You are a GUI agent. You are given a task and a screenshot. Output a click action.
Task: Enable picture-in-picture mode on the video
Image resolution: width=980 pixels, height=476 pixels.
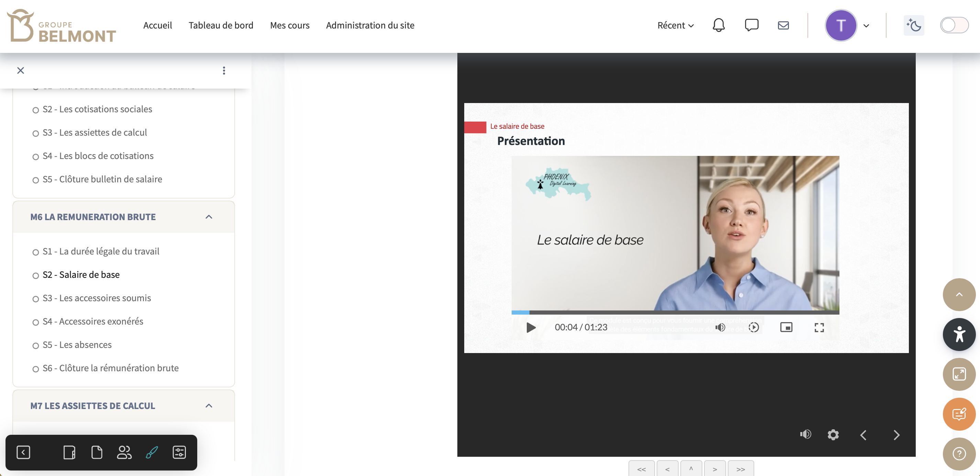pyautogui.click(x=786, y=327)
